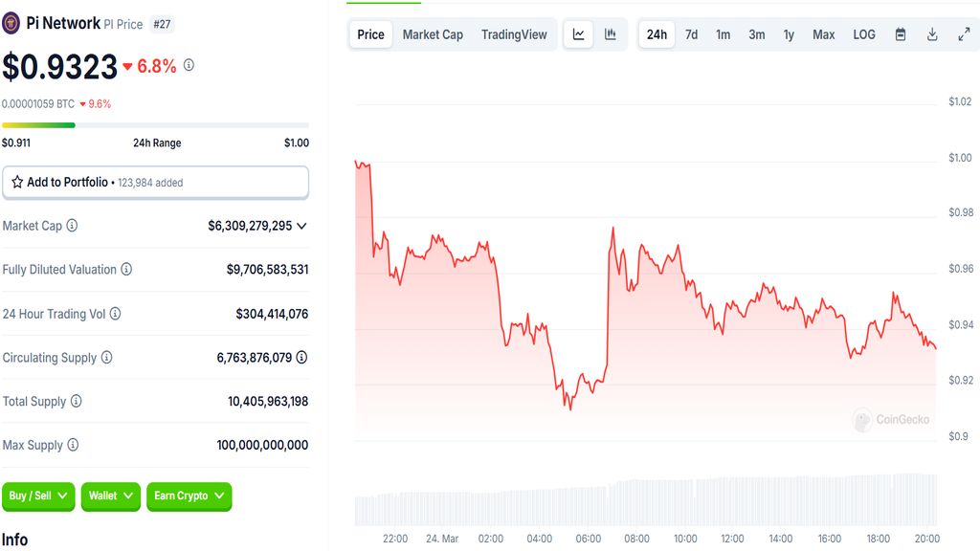Click info icon beside 24 Hour Trading Vol
Viewport: 980px width, 551px height.
pos(116,314)
